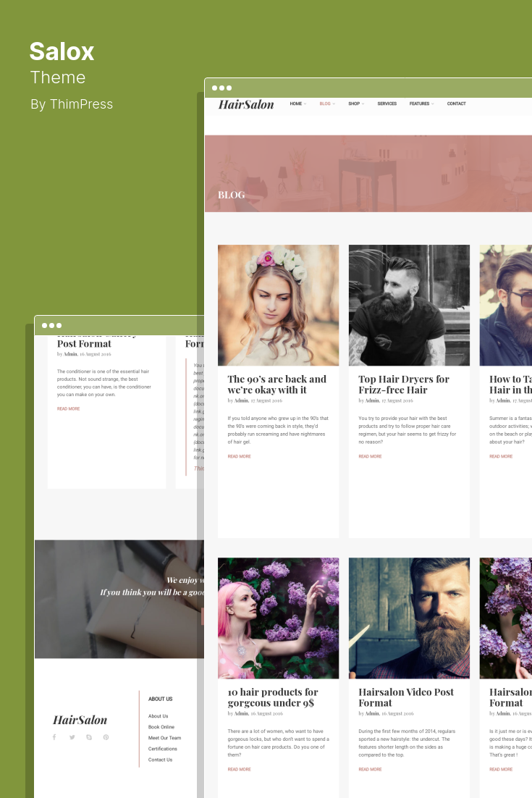Click Admin author on Top Hair Dryers post
Viewport: 532px width, 798px height.
372,400
